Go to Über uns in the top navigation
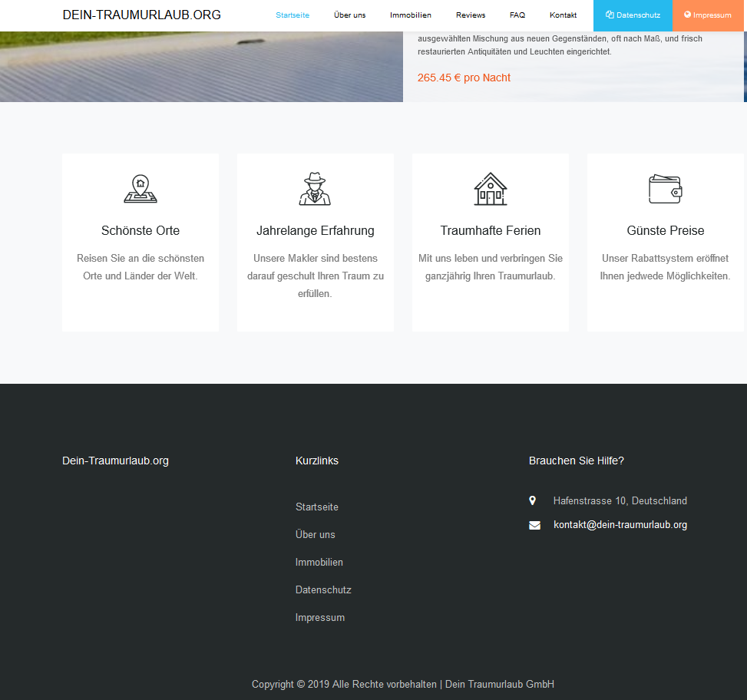This screenshot has height=700, width=747. [349, 15]
